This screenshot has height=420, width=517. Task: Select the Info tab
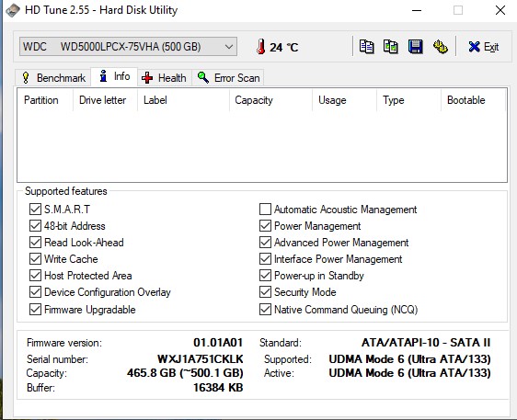[x=114, y=77]
